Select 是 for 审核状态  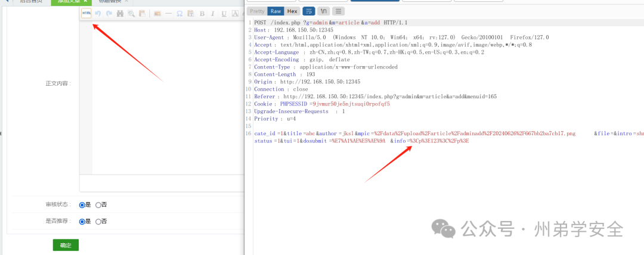pyautogui.click(x=82, y=204)
